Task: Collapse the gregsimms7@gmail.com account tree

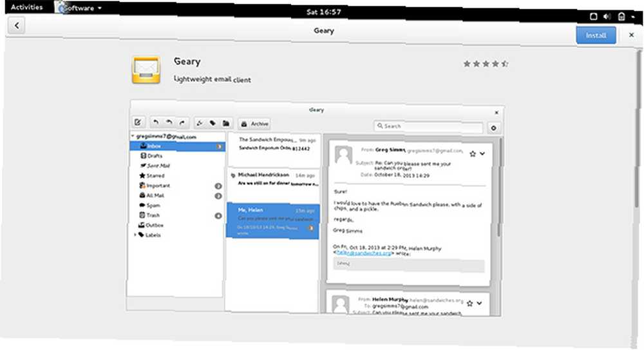Action: (133, 136)
